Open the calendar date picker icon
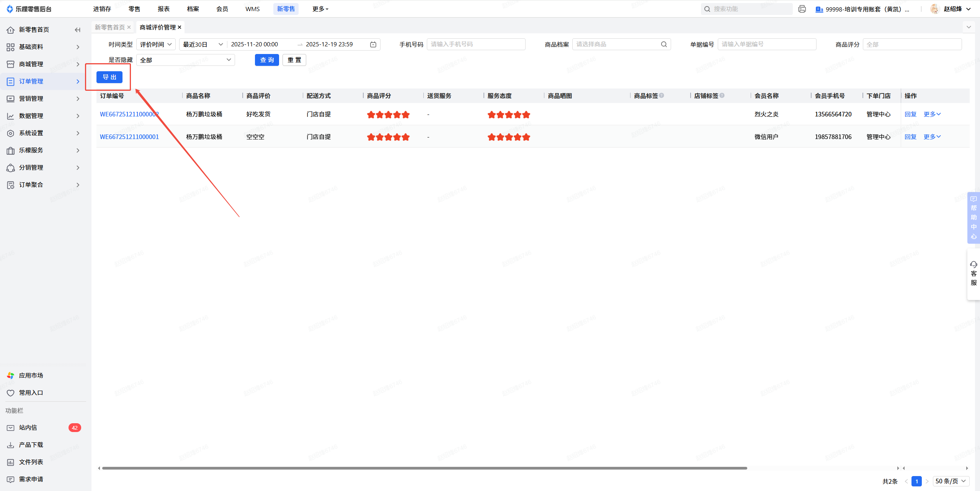This screenshot has width=980, height=491. pyautogui.click(x=373, y=44)
